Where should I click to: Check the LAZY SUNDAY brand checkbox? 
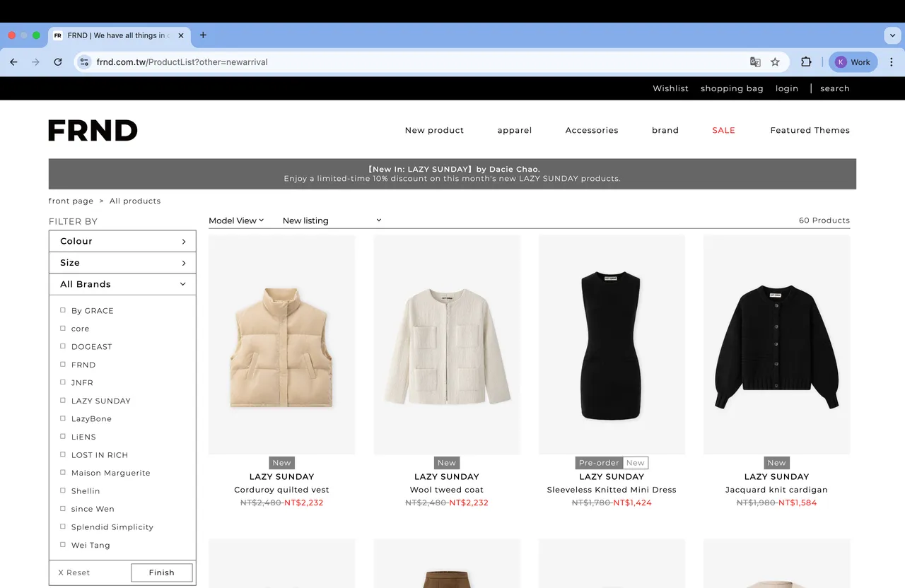tap(63, 401)
